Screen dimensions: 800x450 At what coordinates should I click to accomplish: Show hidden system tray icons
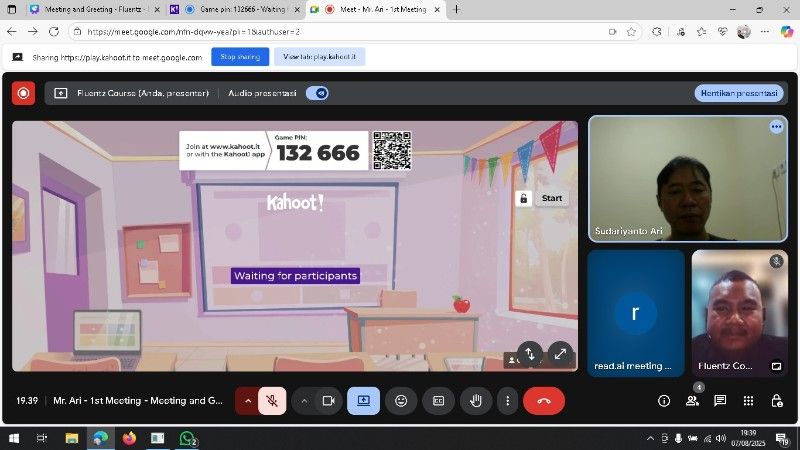coord(650,438)
